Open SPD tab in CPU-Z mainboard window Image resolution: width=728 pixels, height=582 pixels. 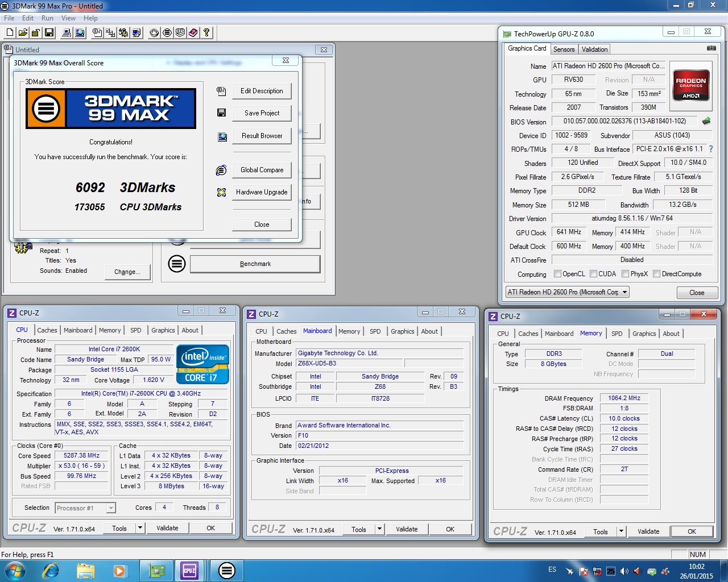pos(375,331)
